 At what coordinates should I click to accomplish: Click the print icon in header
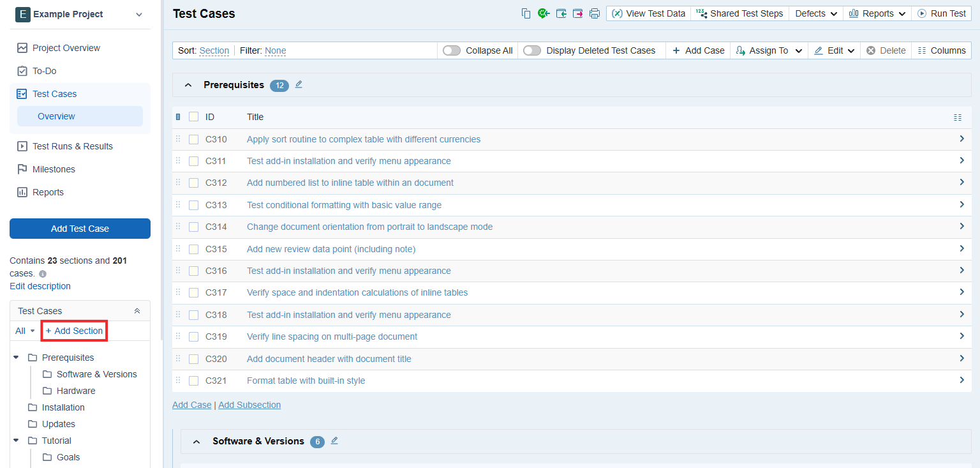(x=595, y=13)
